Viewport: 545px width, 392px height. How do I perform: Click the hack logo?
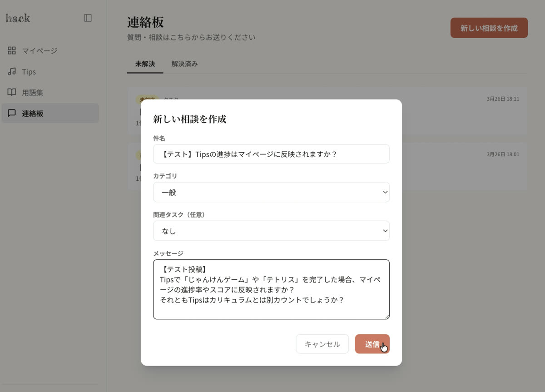[18, 18]
